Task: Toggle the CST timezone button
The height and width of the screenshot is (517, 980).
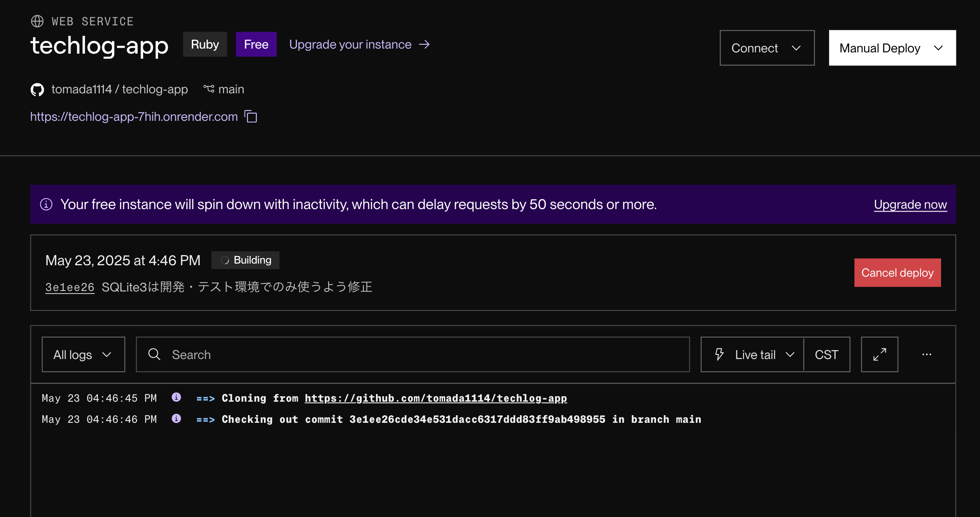Action: tap(826, 354)
